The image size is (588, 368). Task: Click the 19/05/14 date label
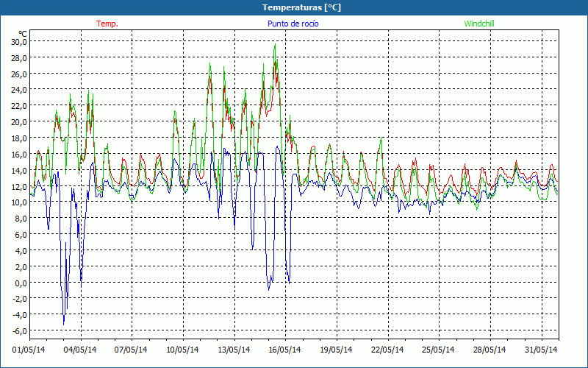pyautogui.click(x=337, y=350)
